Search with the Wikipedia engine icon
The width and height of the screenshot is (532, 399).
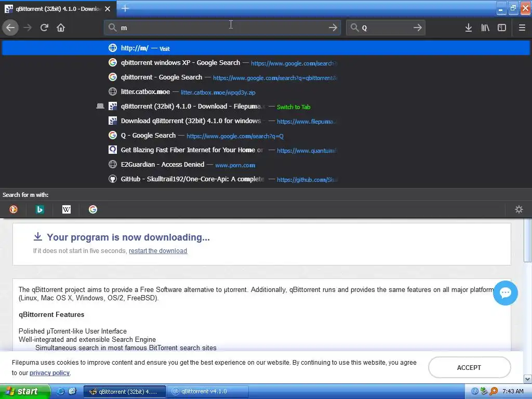[66, 209]
